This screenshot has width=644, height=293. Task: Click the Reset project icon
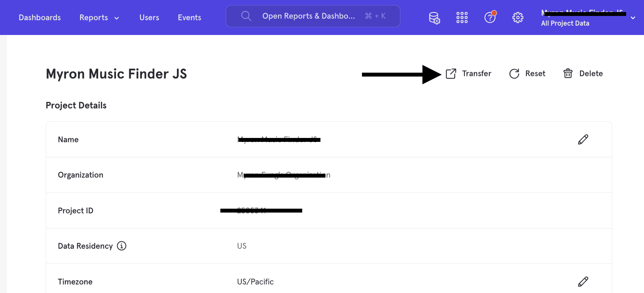[514, 73]
